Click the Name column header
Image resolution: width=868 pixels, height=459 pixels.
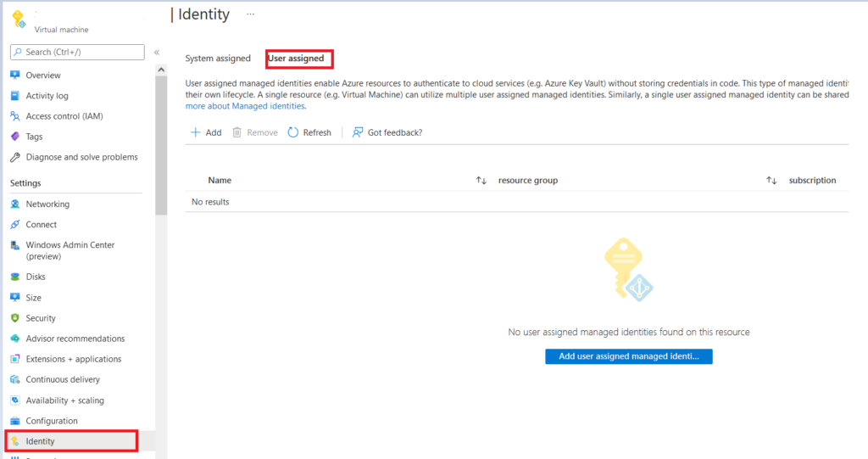pyautogui.click(x=220, y=180)
